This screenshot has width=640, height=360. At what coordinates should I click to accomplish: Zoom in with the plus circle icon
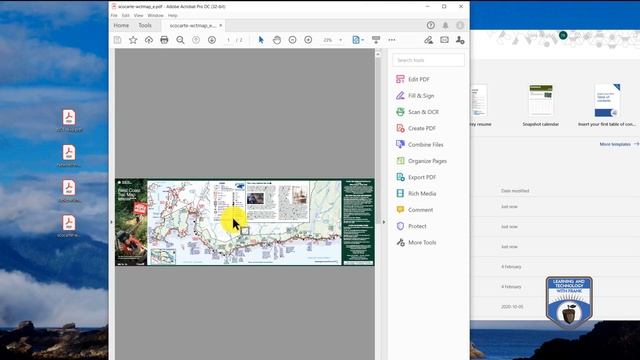click(308, 40)
